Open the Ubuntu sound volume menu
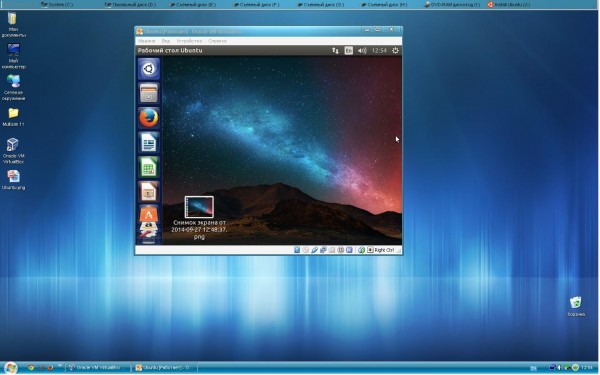Image resolution: width=600 pixels, height=375 pixels. 362,51
